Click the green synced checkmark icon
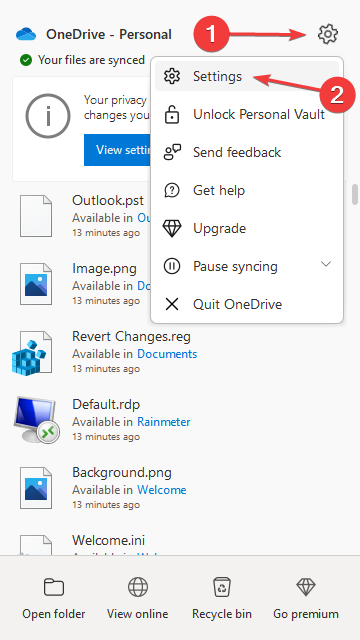The image size is (360, 640). pyautogui.click(x=26, y=60)
